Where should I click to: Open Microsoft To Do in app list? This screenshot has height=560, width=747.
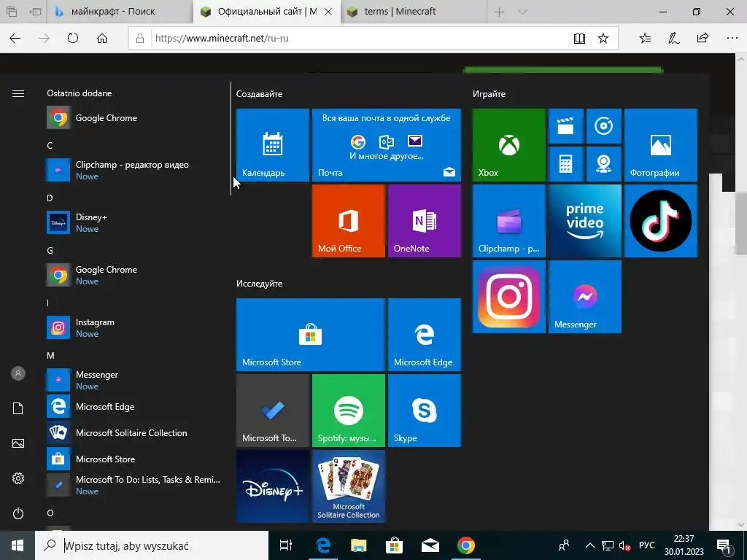tap(135, 485)
